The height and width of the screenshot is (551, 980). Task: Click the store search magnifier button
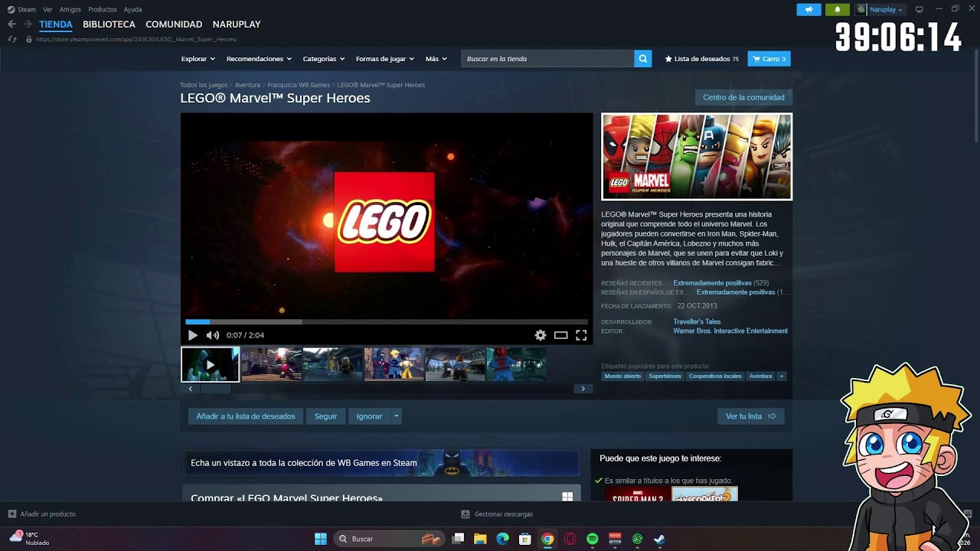[643, 59]
